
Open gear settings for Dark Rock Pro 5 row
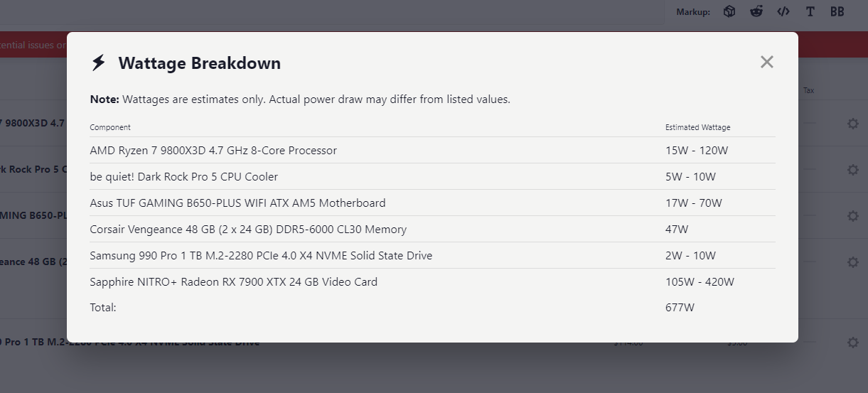pyautogui.click(x=853, y=170)
